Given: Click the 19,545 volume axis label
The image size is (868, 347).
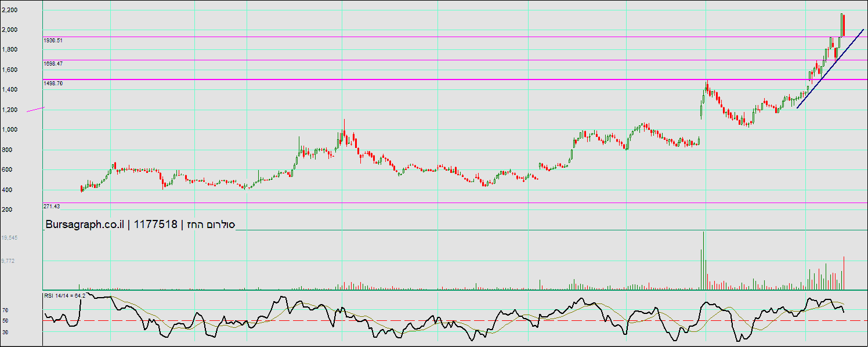Looking at the screenshot, I should pyautogui.click(x=9, y=238).
